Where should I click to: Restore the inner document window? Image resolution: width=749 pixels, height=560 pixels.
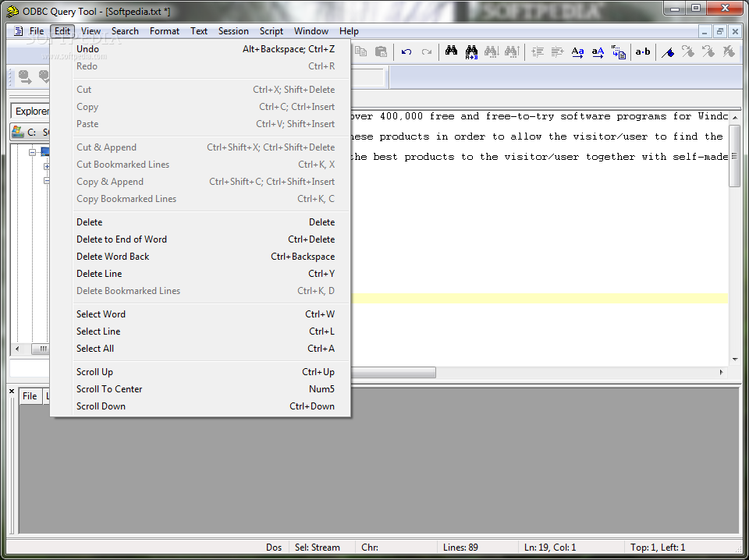coord(720,31)
